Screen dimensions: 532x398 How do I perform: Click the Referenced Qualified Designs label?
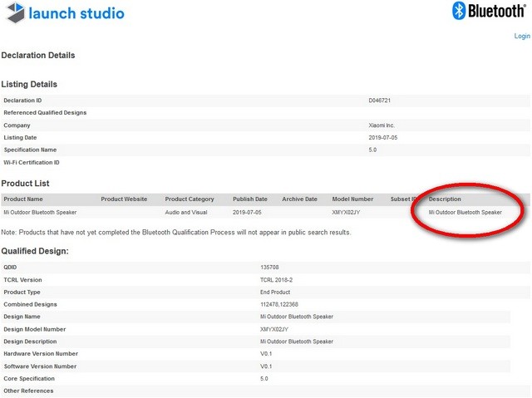[45, 112]
